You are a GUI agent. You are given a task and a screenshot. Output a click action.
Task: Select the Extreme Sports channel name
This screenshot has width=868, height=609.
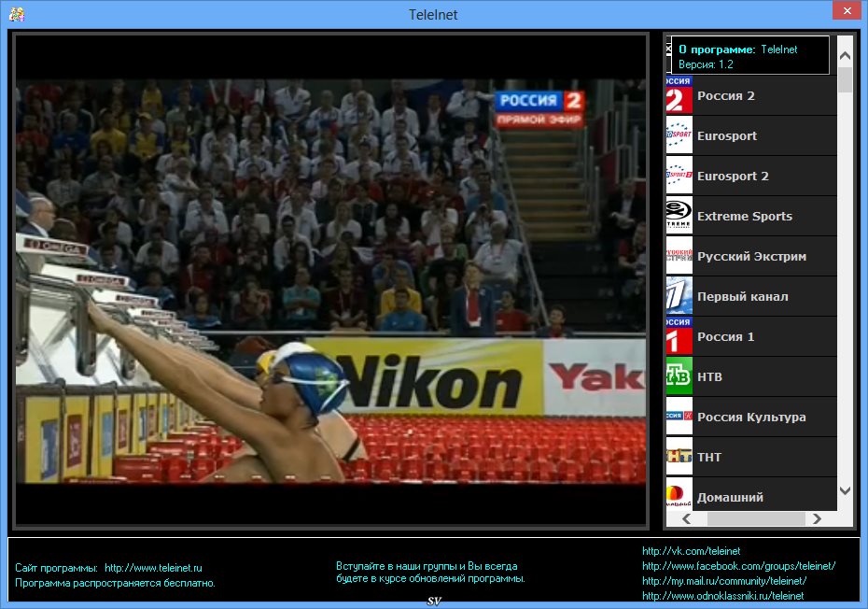coord(745,216)
